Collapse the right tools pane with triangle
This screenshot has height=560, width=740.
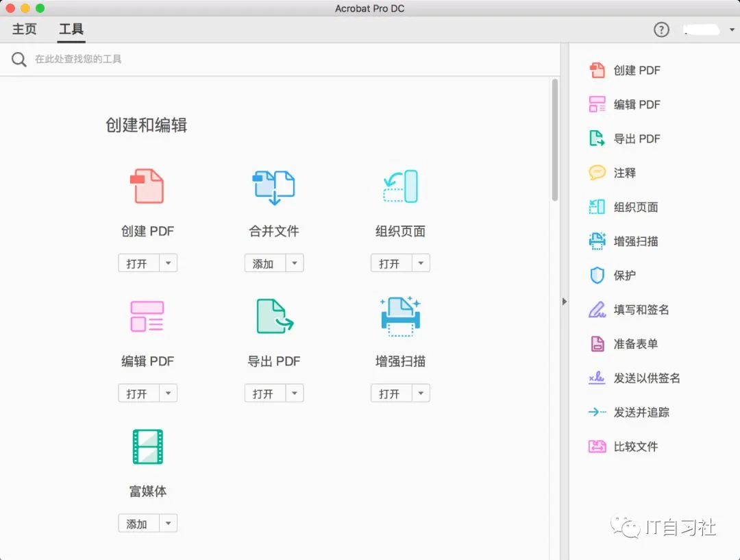pyautogui.click(x=565, y=301)
